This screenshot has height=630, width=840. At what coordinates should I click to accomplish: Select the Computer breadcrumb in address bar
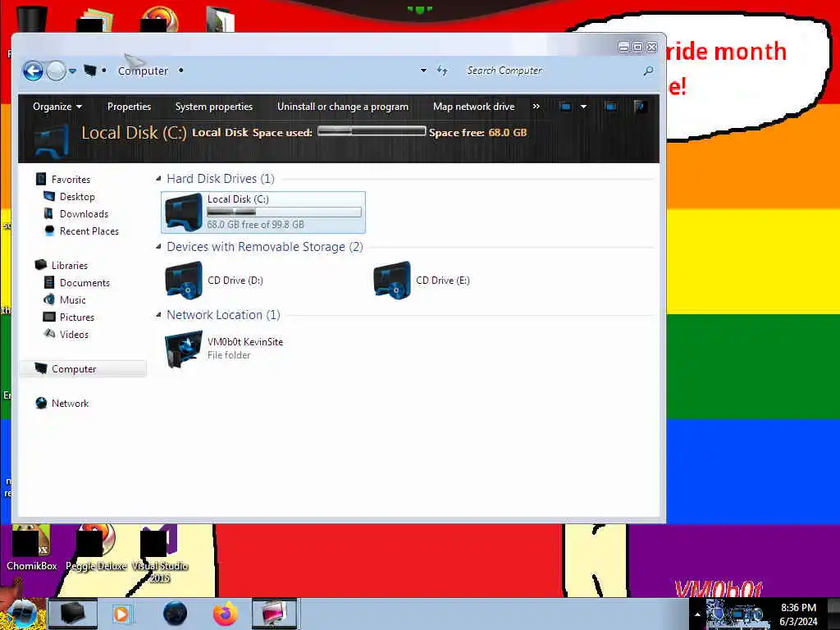point(143,71)
